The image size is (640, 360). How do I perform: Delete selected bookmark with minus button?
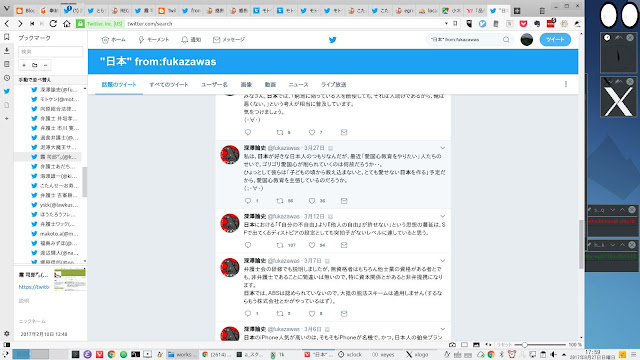[45, 65]
